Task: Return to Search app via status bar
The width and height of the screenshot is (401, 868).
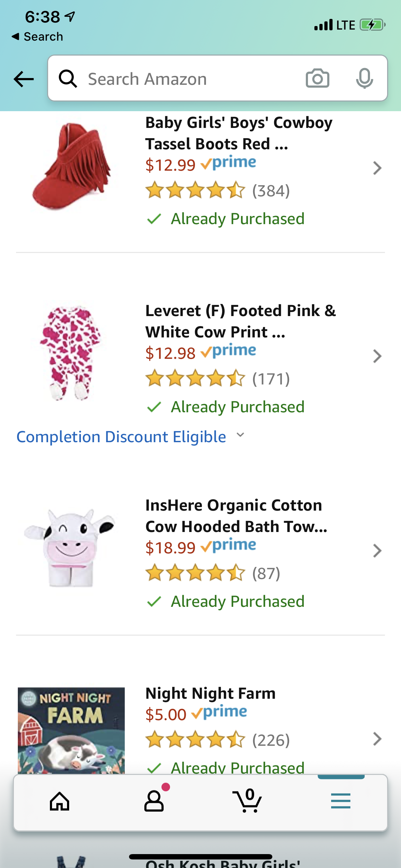Action: [x=37, y=37]
